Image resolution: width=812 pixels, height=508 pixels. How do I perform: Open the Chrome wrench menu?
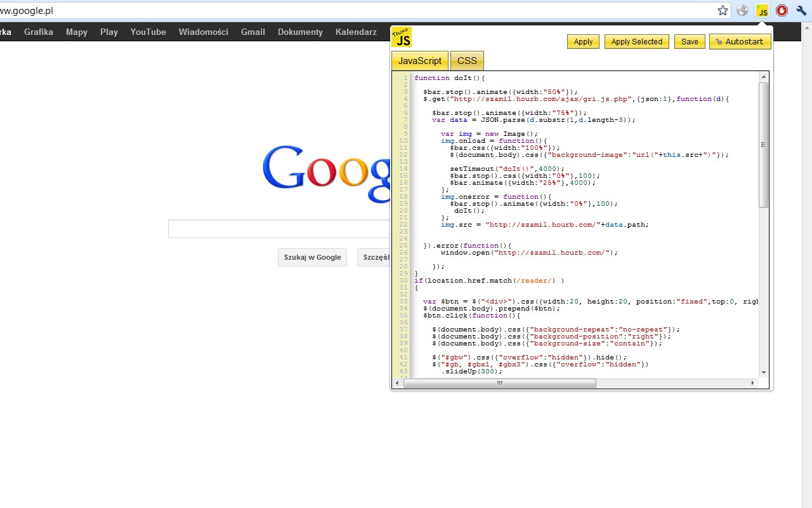click(x=801, y=11)
